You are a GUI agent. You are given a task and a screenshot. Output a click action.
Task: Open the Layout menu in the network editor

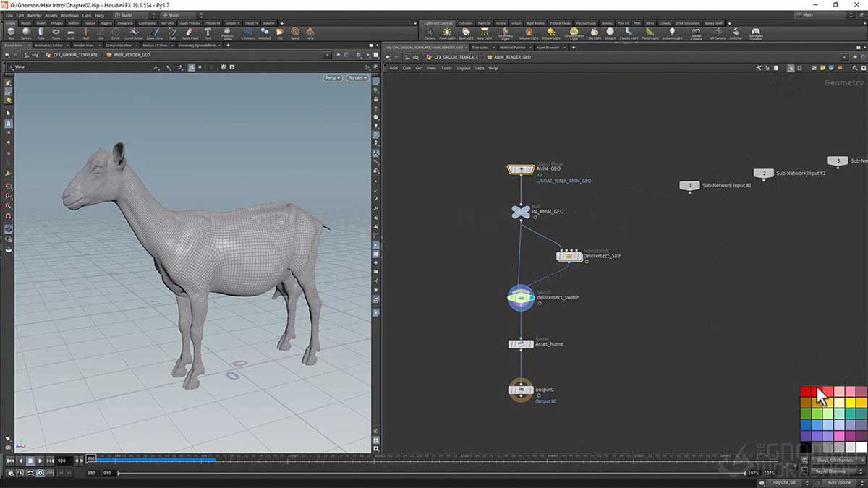pos(464,68)
